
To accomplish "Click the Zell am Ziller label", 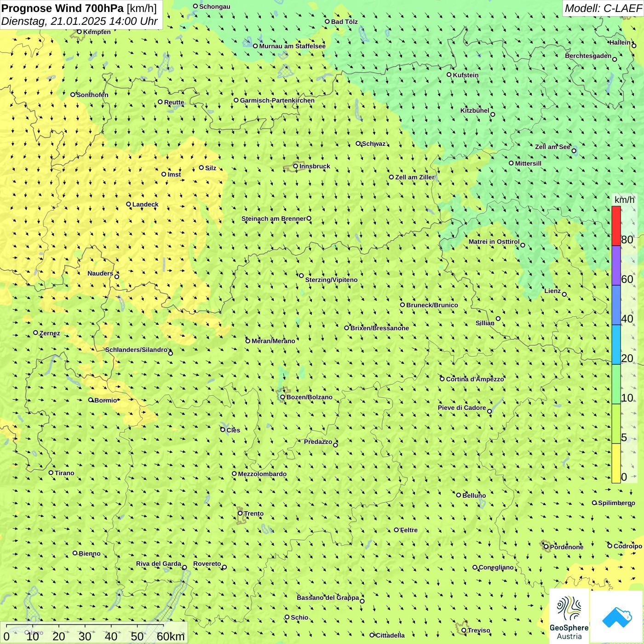I will pyautogui.click(x=415, y=177).
